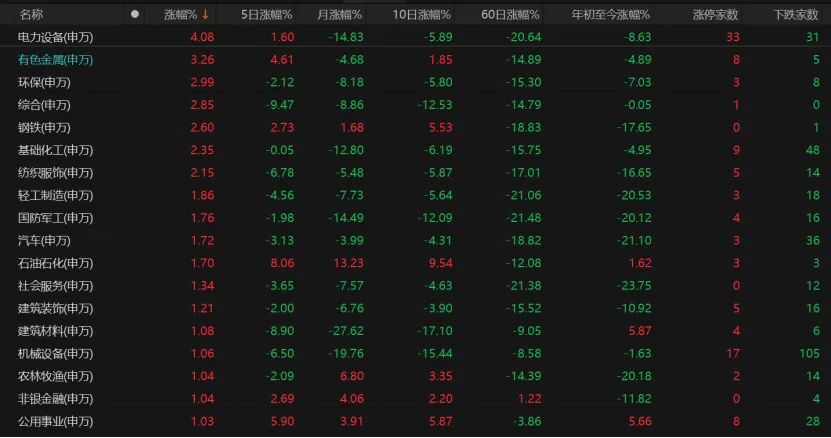831x438 pixels.
Task: Select the 机械设备(申万) row name
Action: pos(55,354)
